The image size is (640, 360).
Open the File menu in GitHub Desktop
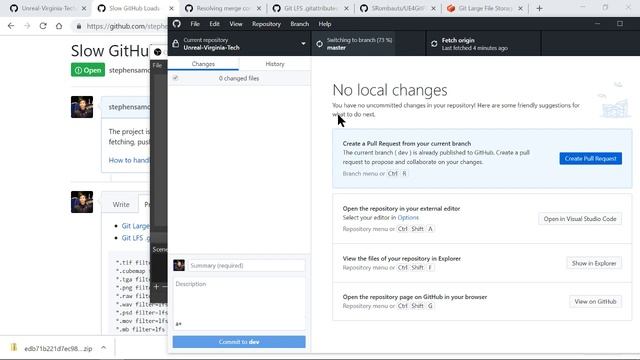point(195,24)
